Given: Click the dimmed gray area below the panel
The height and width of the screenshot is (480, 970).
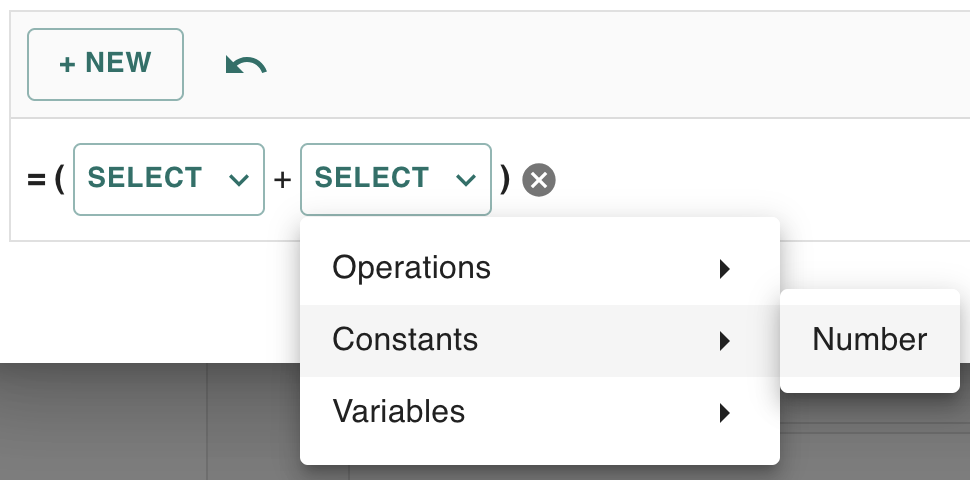Looking at the screenshot, I should click(150, 420).
